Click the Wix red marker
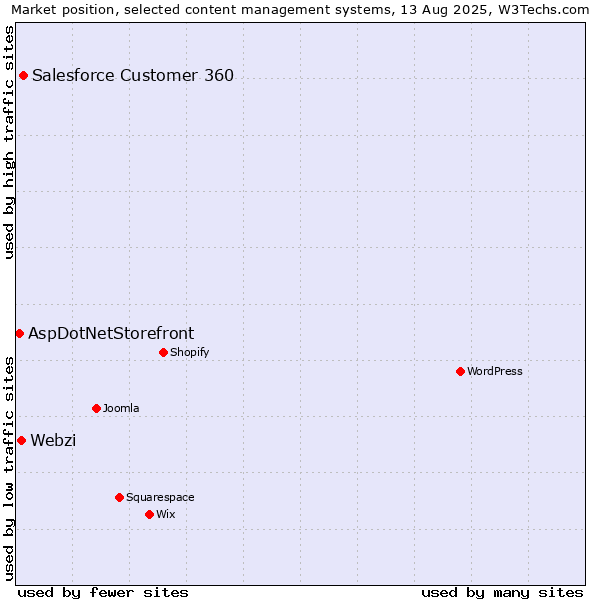The height and width of the screenshot is (600, 600). [x=150, y=515]
